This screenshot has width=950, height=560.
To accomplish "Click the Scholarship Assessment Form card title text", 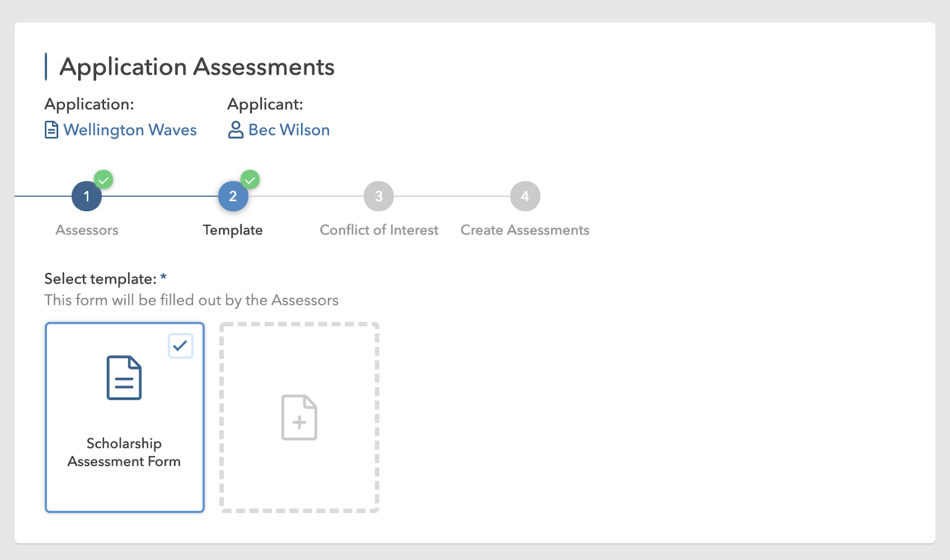I will point(124,453).
